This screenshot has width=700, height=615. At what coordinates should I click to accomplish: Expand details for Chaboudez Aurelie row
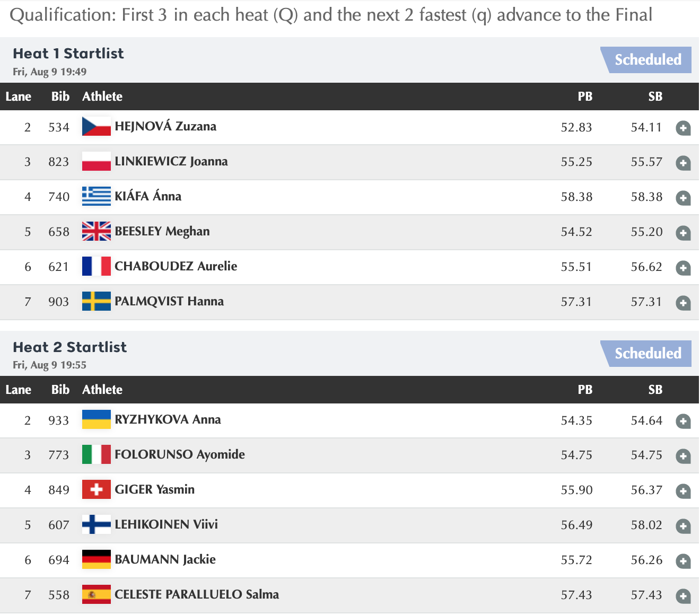(683, 268)
